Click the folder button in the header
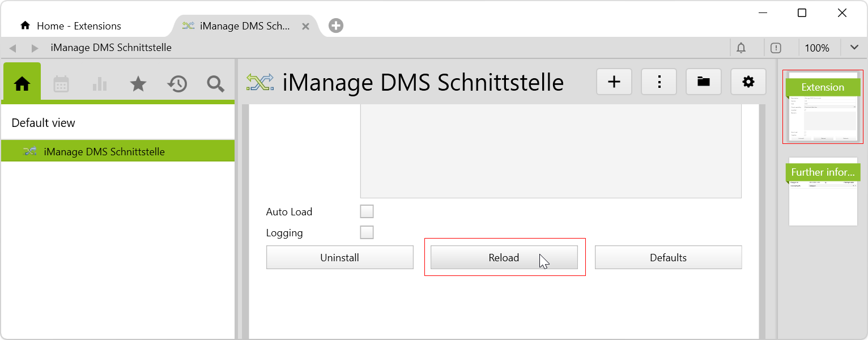Viewport: 868px width, 340px height. tap(704, 82)
